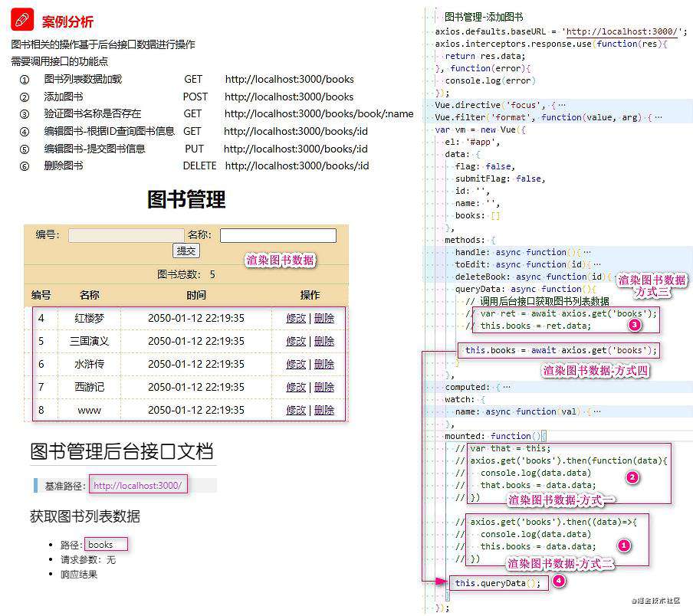Click 修改 in the www row
The image size is (693, 616).
296,410
